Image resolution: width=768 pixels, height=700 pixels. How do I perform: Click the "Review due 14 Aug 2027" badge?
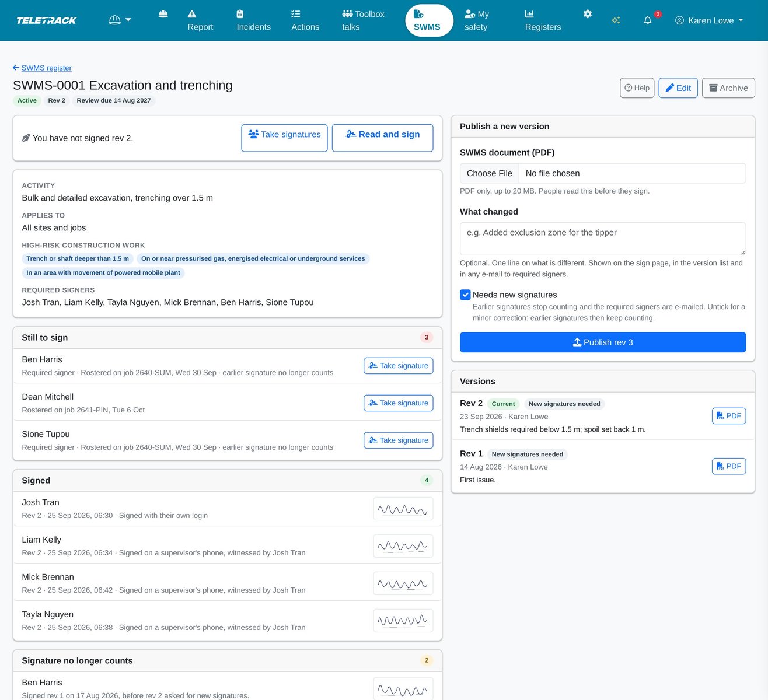(x=114, y=100)
